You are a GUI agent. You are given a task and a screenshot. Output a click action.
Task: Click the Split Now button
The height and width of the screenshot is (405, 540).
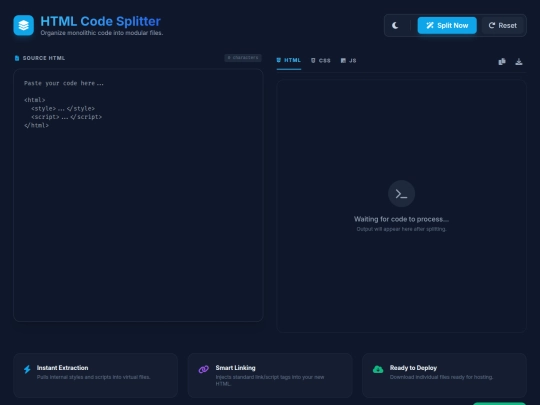[447, 25]
